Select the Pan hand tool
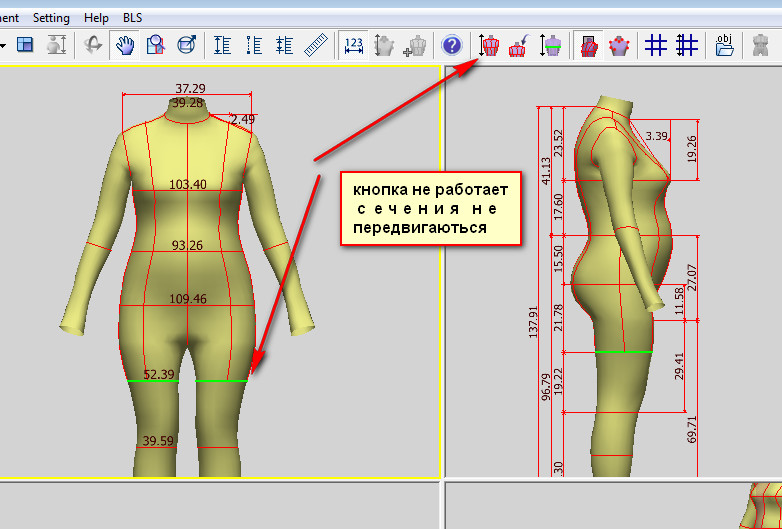 125,45
